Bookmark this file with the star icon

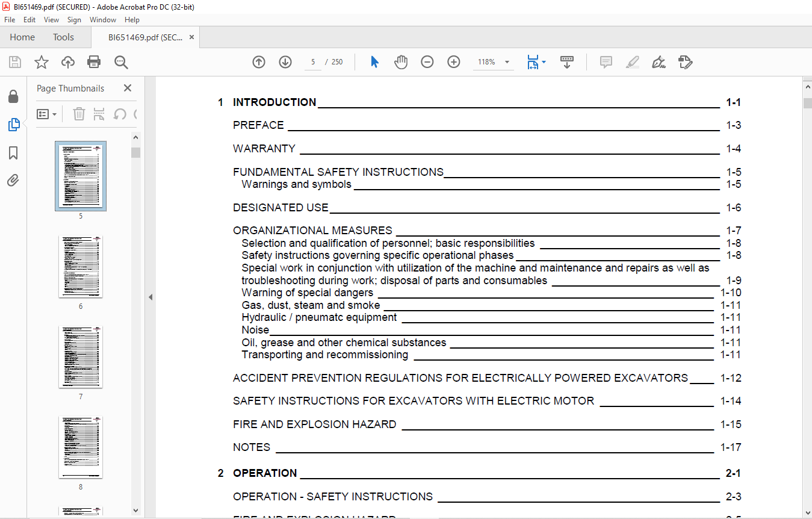(42, 62)
